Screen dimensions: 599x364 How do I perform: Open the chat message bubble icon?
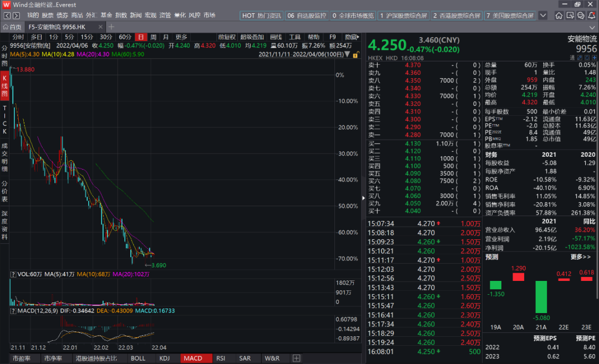[x=581, y=16]
